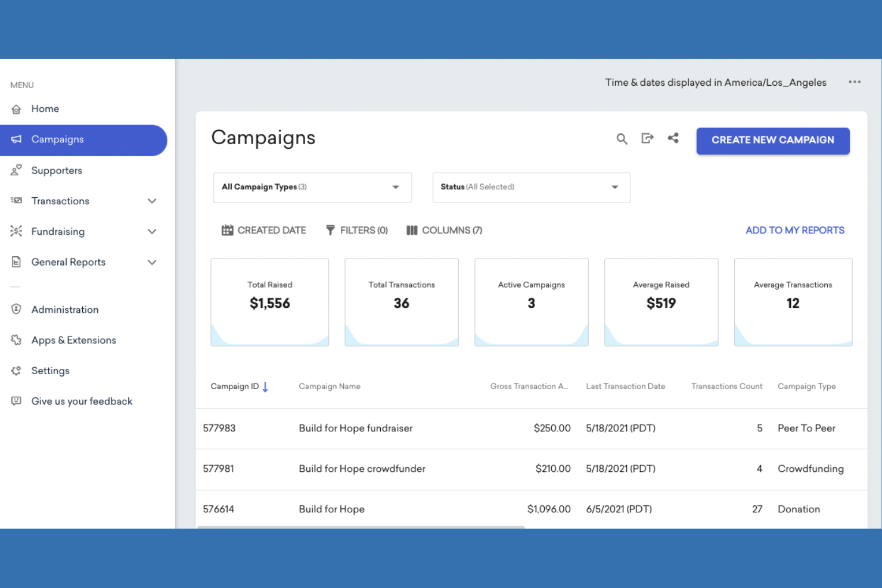This screenshot has width=882, height=588.
Task: Select Supporters using its sidebar icon
Action: pos(17,170)
